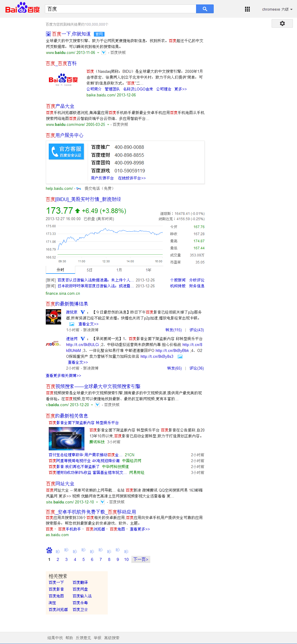Image resolution: width=297 pixels, height=644 pixels.
Task: Click the Baidu logo at top left
Action: (x=22, y=8)
